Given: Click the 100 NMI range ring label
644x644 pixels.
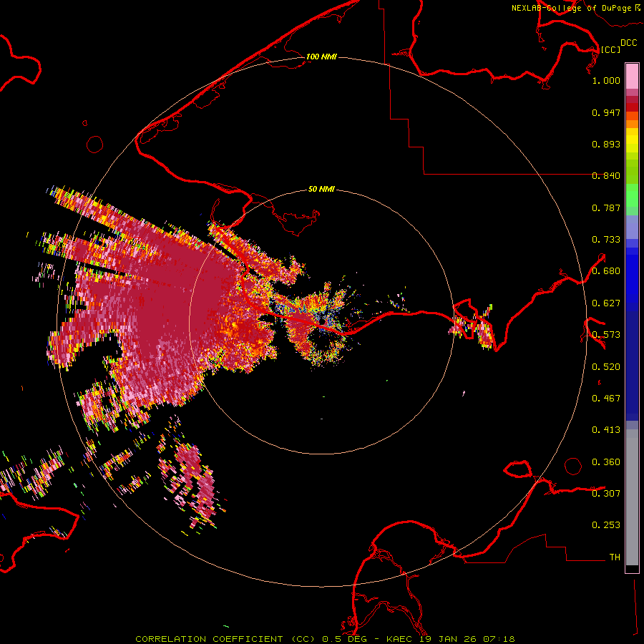Looking at the screenshot, I should [x=321, y=57].
